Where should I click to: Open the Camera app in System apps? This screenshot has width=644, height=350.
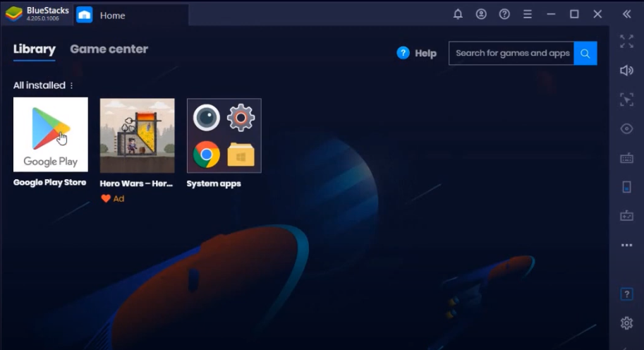(x=206, y=117)
